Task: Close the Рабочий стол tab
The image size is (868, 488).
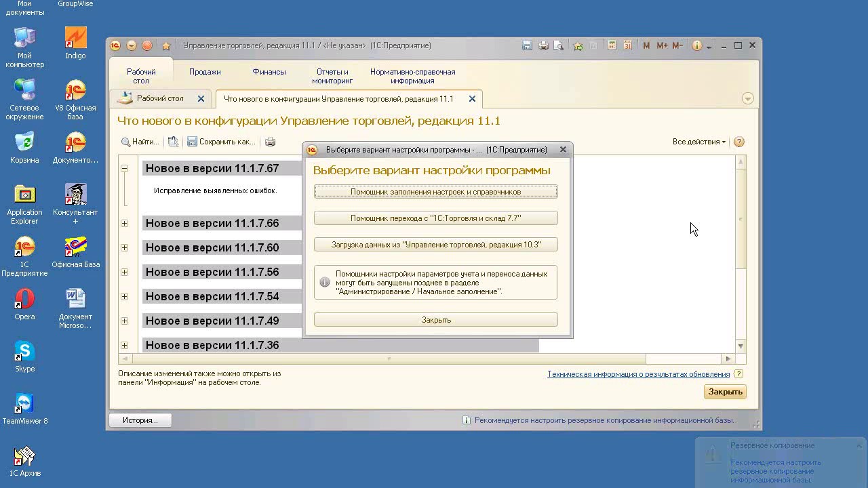Action: tap(201, 98)
